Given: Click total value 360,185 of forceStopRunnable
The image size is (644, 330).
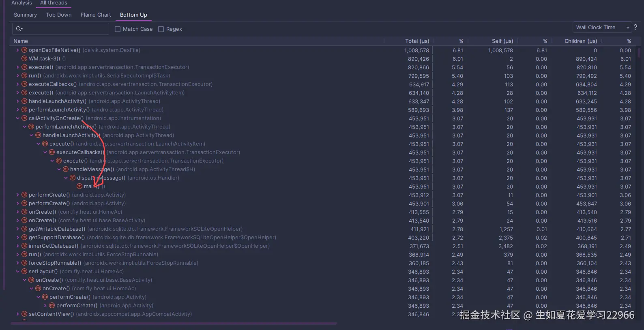Looking at the screenshot, I should click(x=419, y=264).
